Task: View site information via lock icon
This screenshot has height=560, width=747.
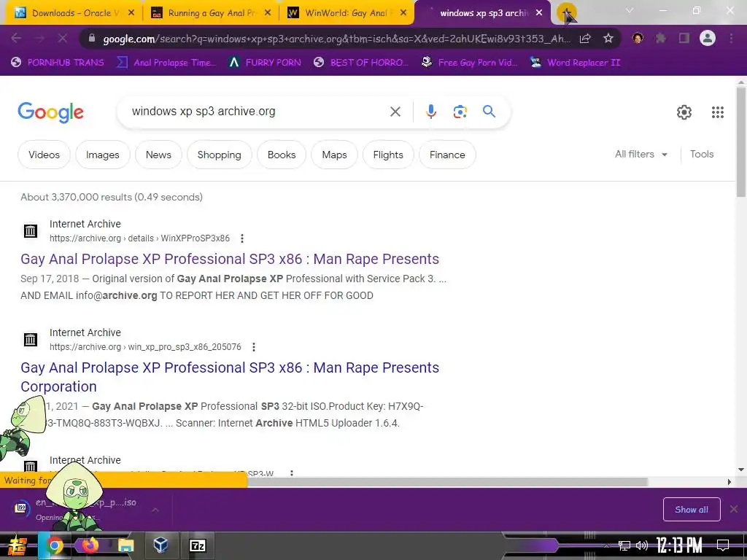Action: tap(93, 39)
